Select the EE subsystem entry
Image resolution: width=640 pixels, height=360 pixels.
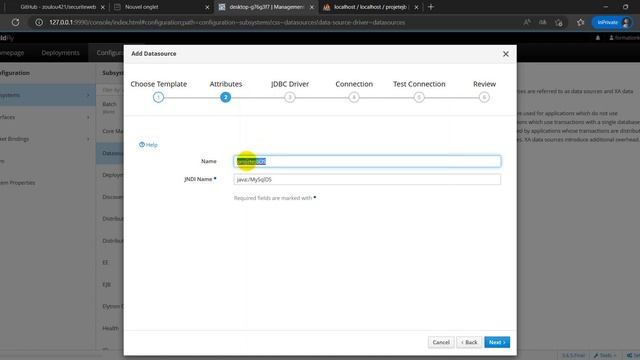point(105,262)
